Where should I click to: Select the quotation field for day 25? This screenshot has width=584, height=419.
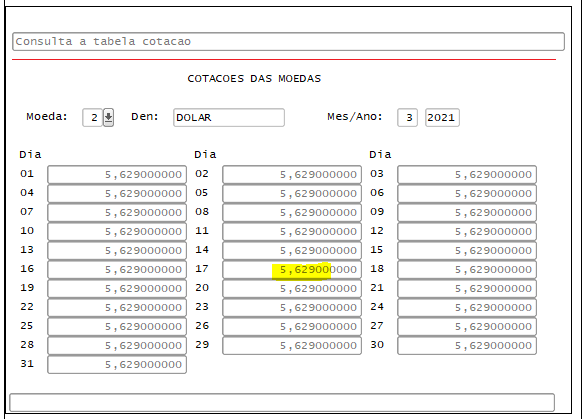(117, 327)
